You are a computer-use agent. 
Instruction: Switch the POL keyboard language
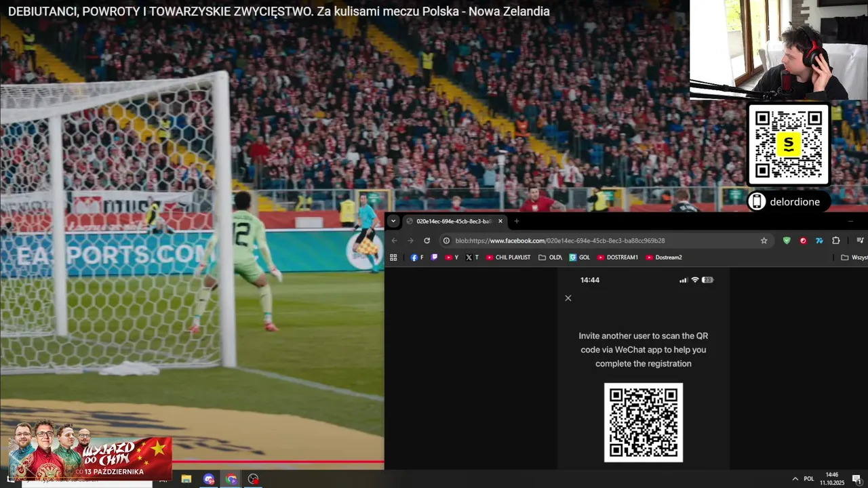(808, 479)
